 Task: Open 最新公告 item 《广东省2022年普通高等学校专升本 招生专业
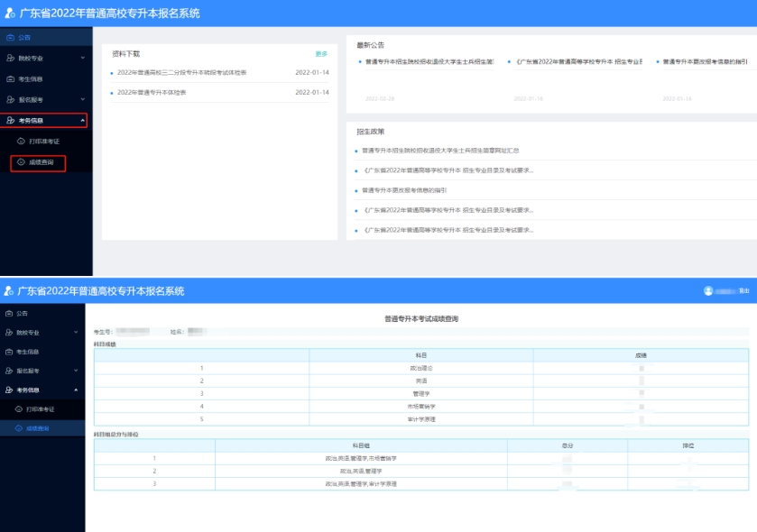(x=579, y=61)
